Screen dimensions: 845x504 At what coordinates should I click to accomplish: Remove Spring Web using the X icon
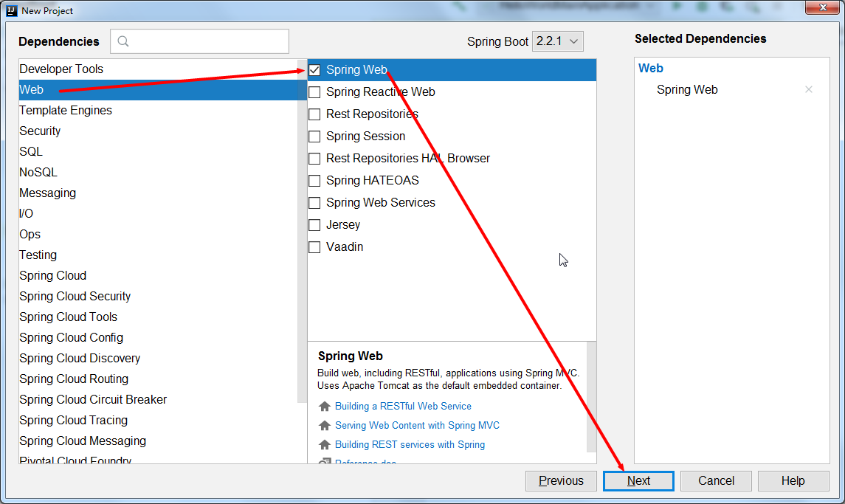click(x=808, y=89)
